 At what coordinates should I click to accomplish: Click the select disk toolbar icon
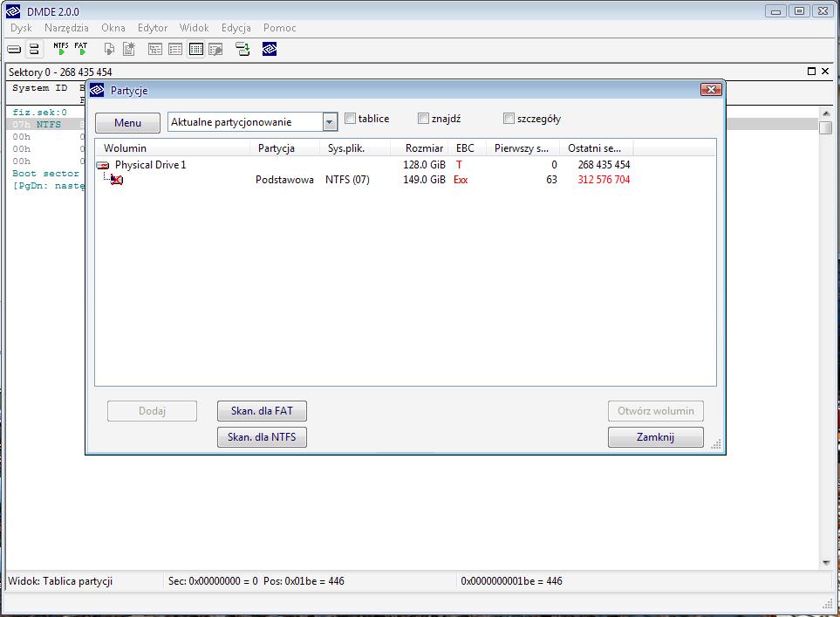(x=14, y=50)
